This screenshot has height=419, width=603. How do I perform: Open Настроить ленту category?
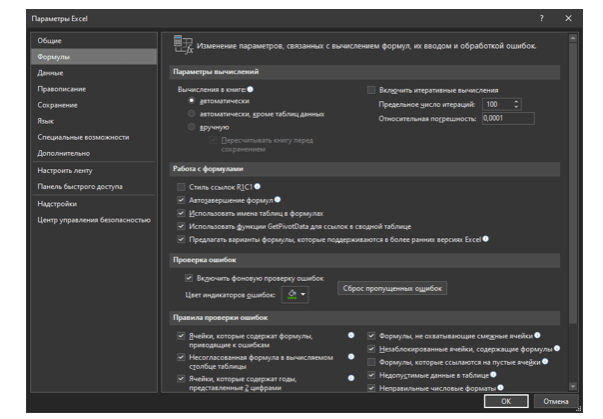(94, 170)
